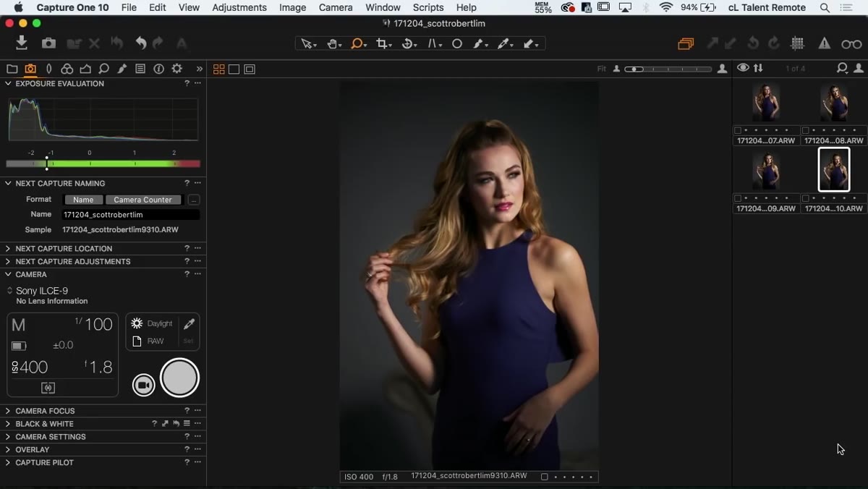Screen dimensions: 868x489
Task: Edit the capture Name input field
Action: click(x=130, y=215)
